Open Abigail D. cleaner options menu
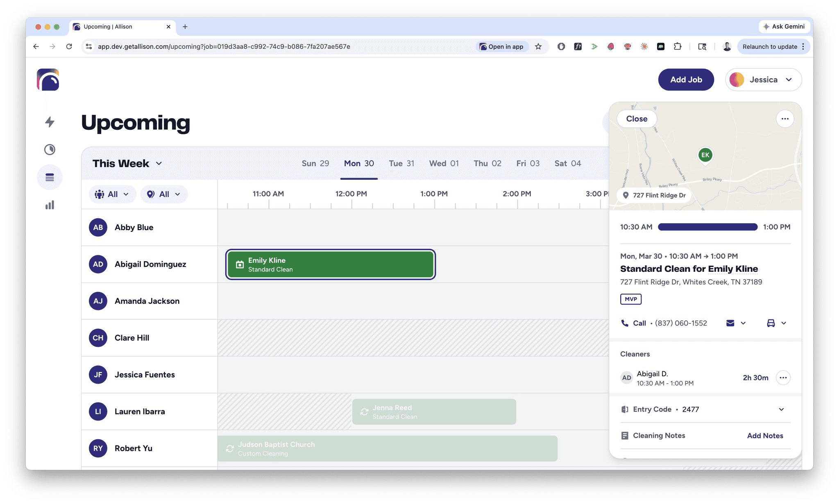839x504 pixels. pos(783,377)
